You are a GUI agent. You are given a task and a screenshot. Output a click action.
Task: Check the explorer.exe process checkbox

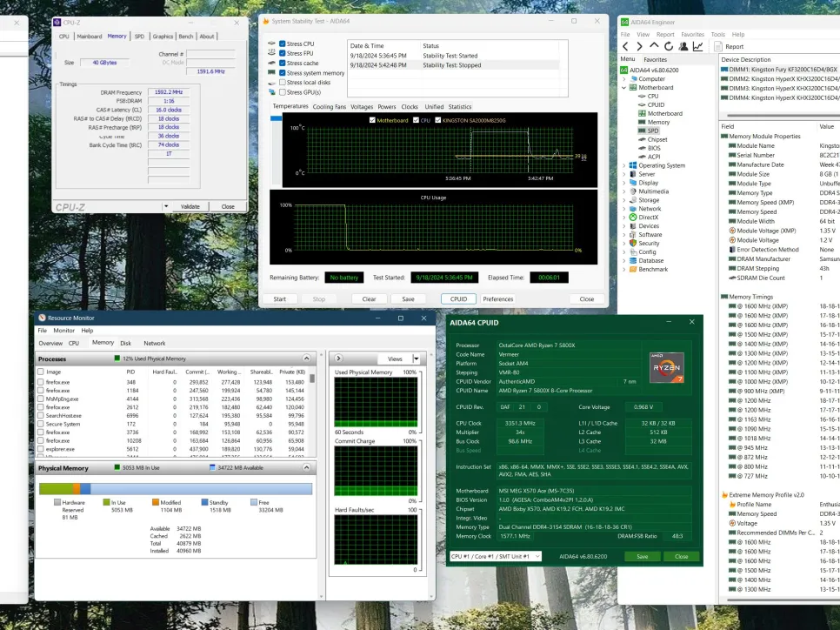pyautogui.click(x=41, y=449)
